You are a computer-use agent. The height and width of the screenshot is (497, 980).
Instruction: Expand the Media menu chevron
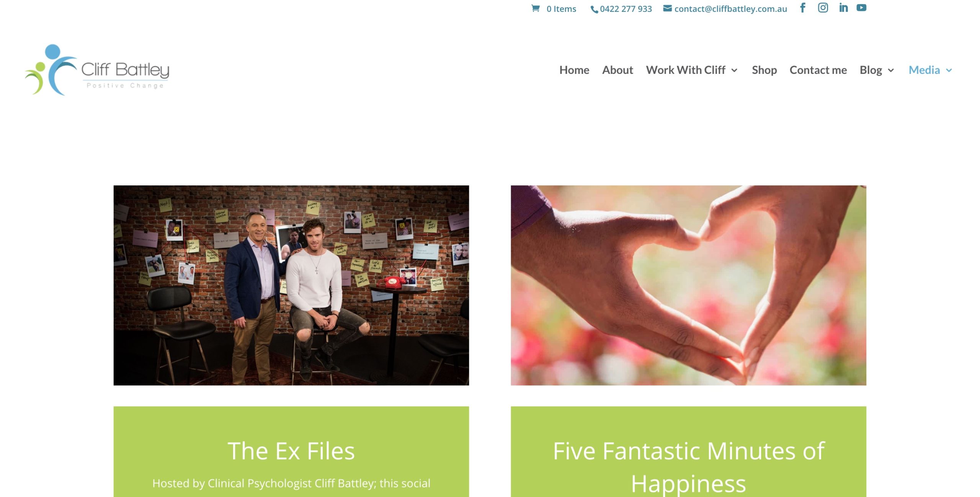pyautogui.click(x=949, y=70)
